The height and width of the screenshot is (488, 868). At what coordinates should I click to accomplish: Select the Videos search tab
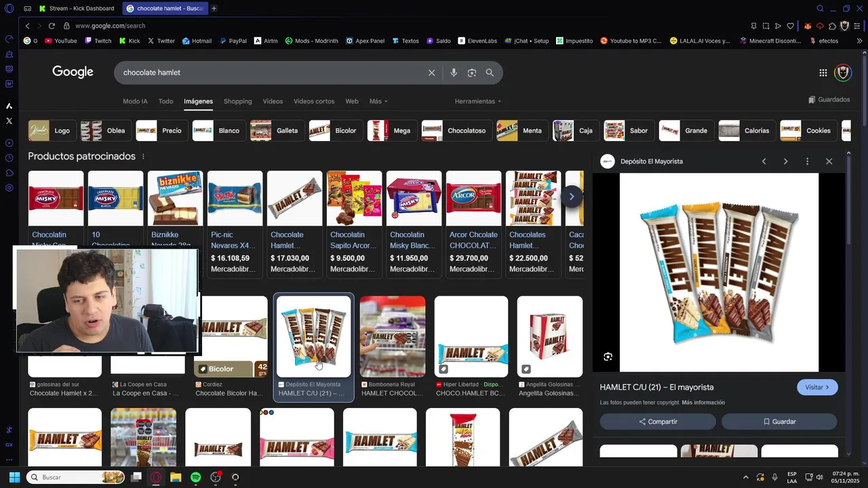273,101
